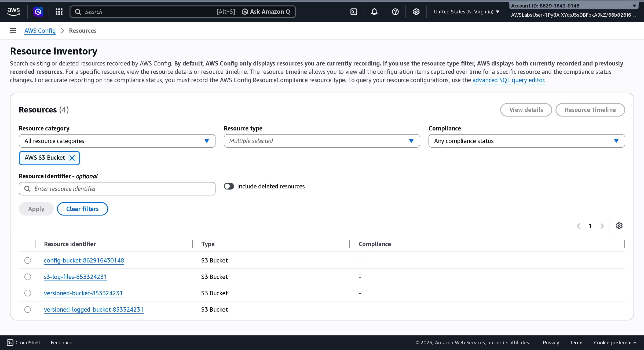This screenshot has width=644, height=350.
Task: Go to previous page of resources
Action: [579, 226]
